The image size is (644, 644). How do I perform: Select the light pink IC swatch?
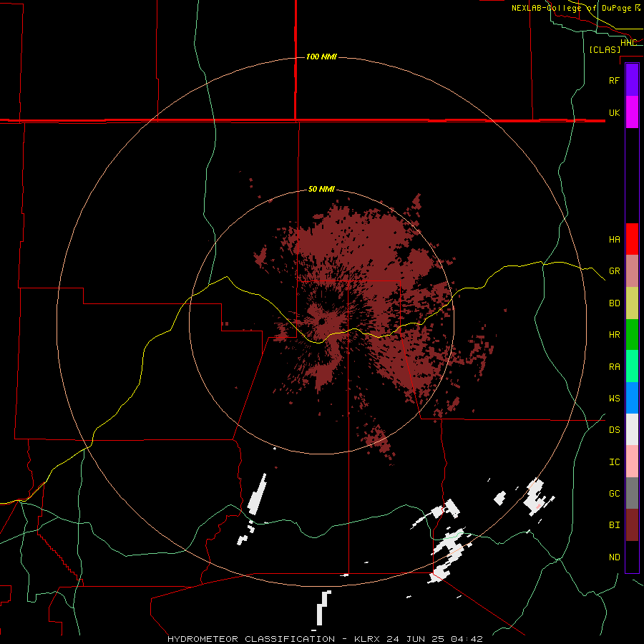[632, 462]
